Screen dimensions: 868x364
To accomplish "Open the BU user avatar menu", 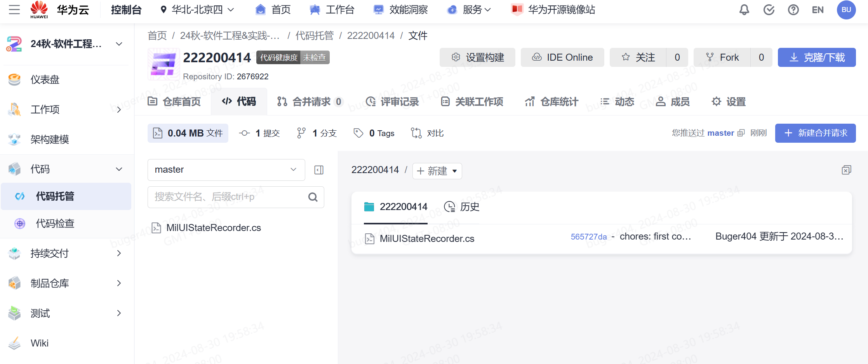I will pyautogui.click(x=847, y=10).
